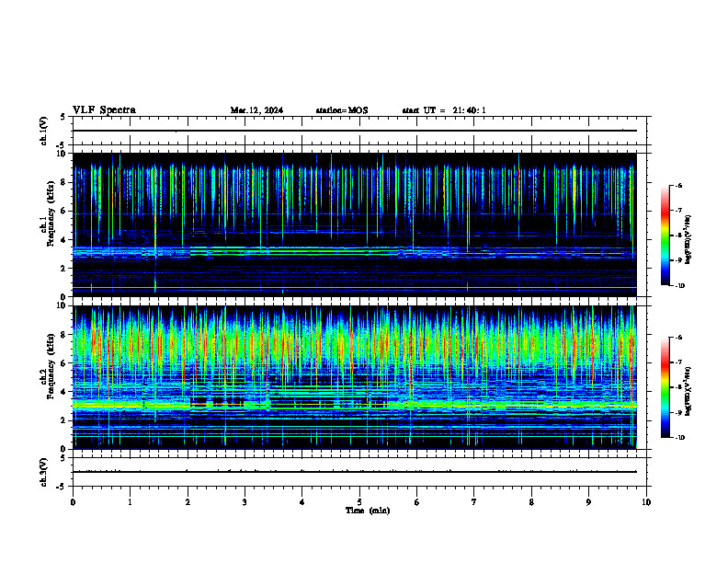Click ch.2 frequency tick label "2"
Image resolution: width=728 pixels, height=563 pixels.
click(64, 420)
